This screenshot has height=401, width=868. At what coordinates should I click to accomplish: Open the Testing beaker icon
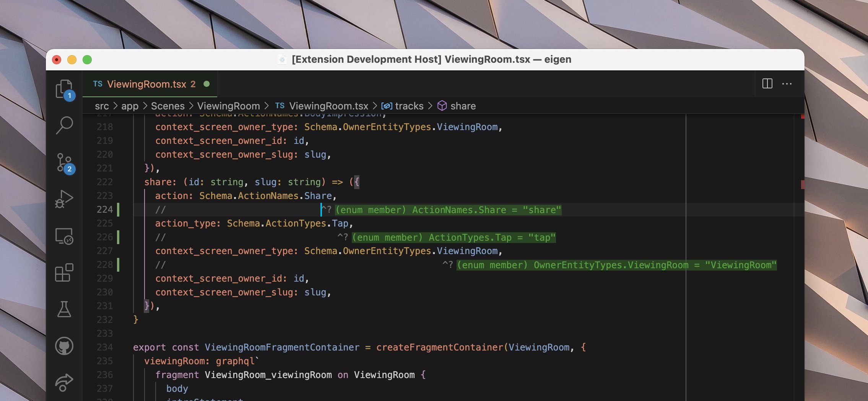(64, 309)
